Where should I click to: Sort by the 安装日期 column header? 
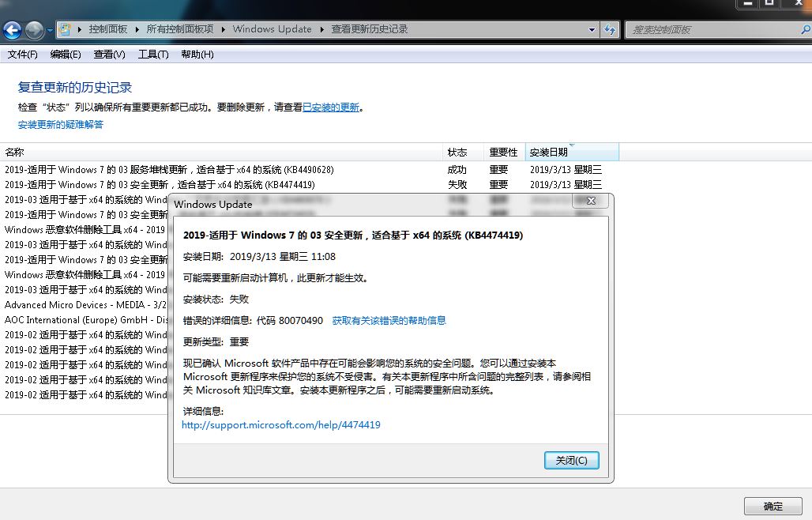[x=572, y=153]
